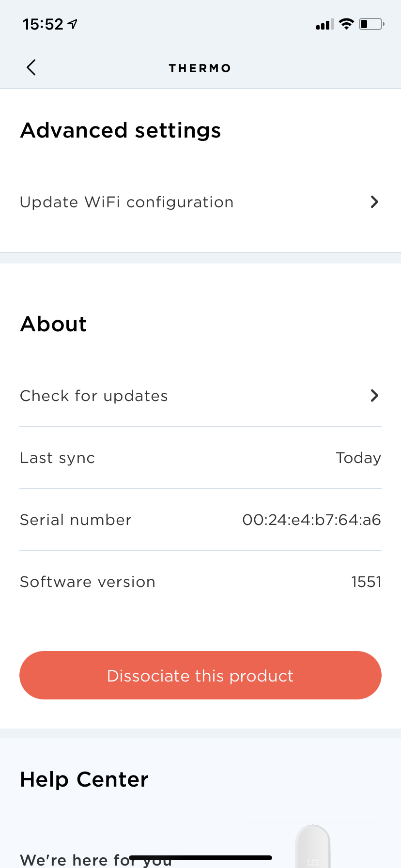The height and width of the screenshot is (868, 401).
Task: Tap the Last sync row
Action: [x=200, y=458]
